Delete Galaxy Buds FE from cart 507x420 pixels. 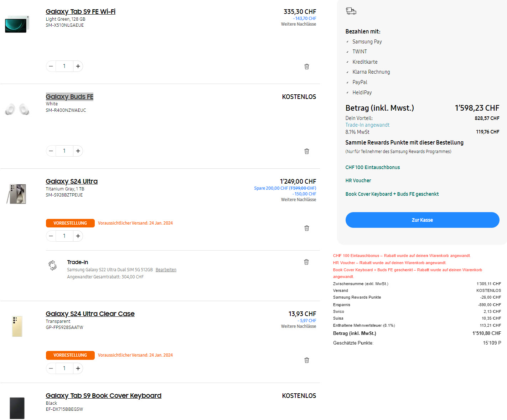click(x=306, y=151)
